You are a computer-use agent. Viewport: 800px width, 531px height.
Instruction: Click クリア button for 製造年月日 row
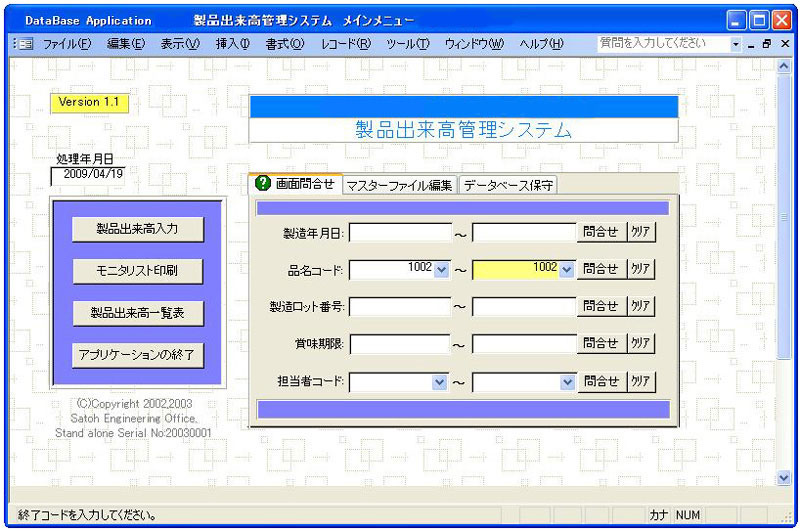tap(640, 232)
